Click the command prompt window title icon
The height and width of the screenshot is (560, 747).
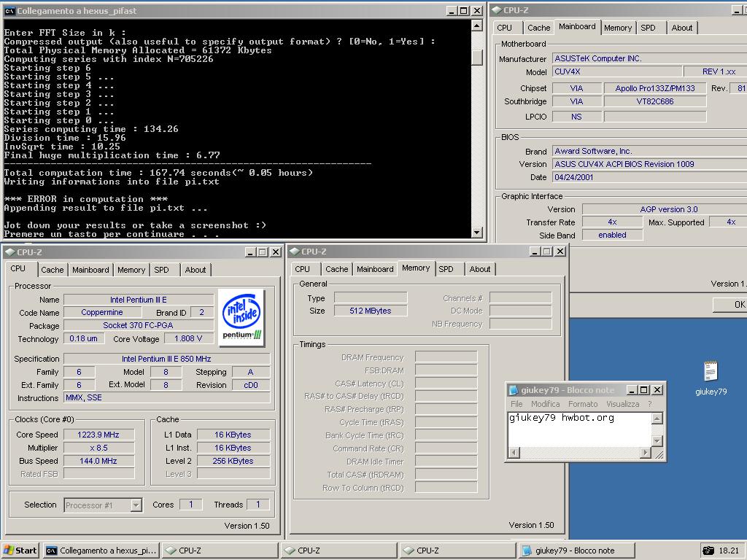pyautogui.click(x=9, y=11)
